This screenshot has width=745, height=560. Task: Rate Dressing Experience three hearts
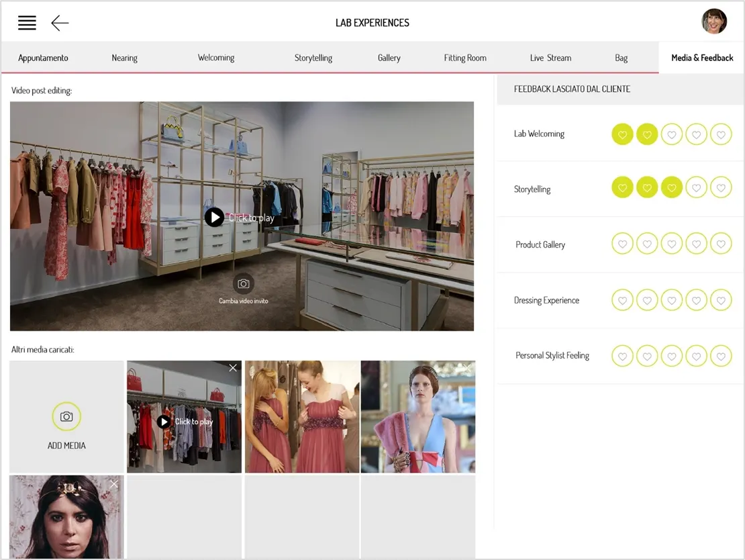(x=671, y=300)
